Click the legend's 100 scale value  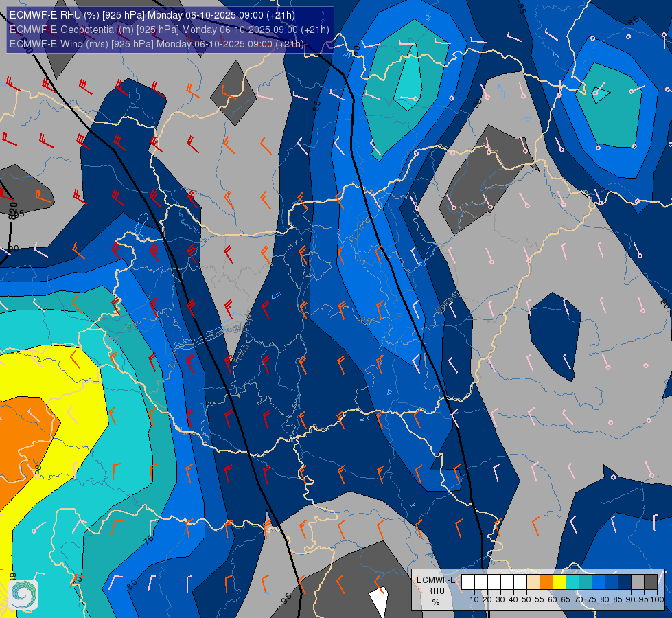(x=657, y=599)
